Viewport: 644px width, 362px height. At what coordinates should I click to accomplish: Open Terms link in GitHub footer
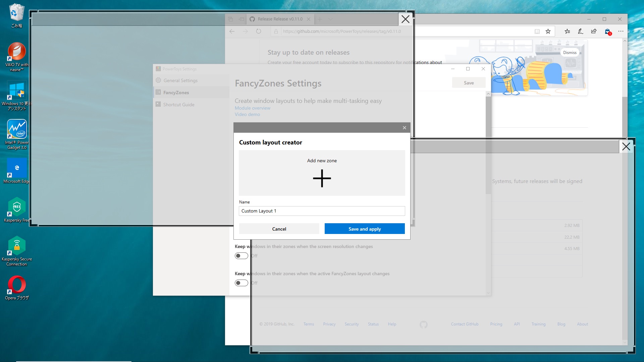click(x=309, y=324)
